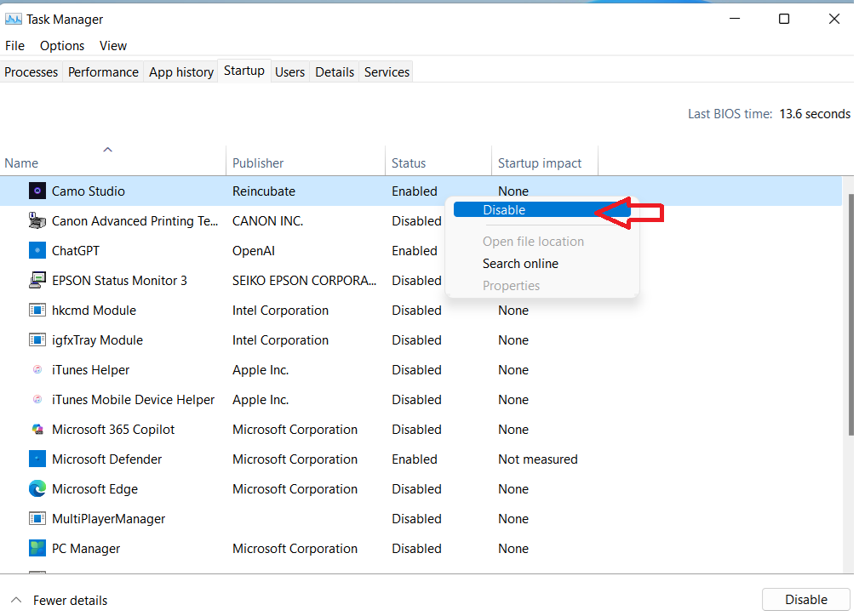859x616 pixels.
Task: Click Disabled status of Microsoft Edge
Action: coord(416,489)
